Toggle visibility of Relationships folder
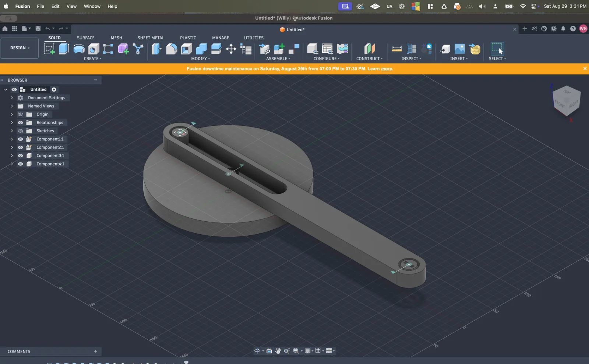The image size is (589, 364). point(20,122)
